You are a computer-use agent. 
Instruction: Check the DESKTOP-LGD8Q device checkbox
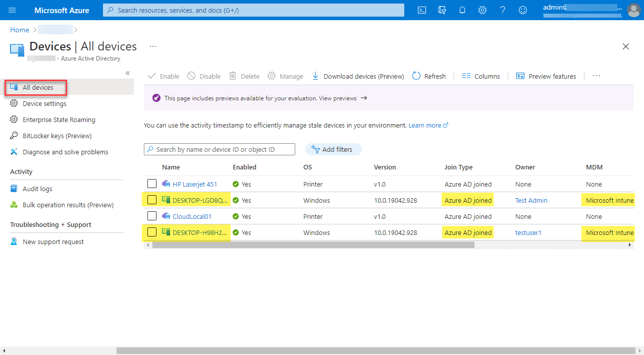click(x=152, y=200)
